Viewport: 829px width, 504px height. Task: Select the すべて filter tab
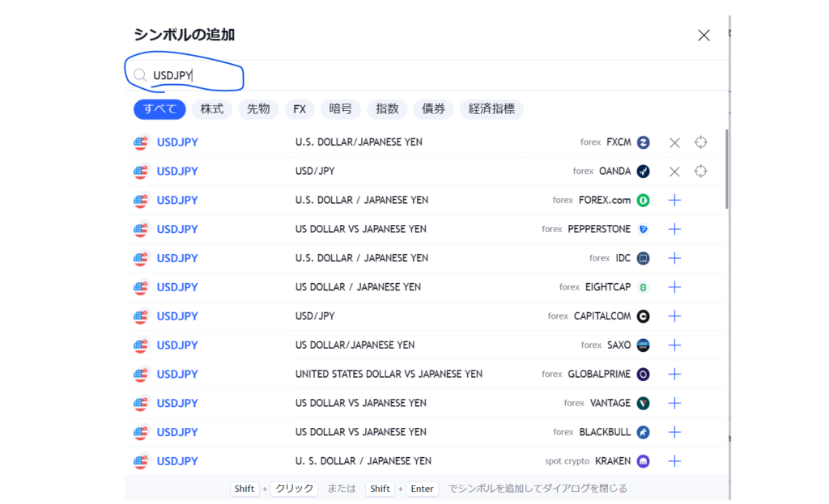tap(159, 109)
